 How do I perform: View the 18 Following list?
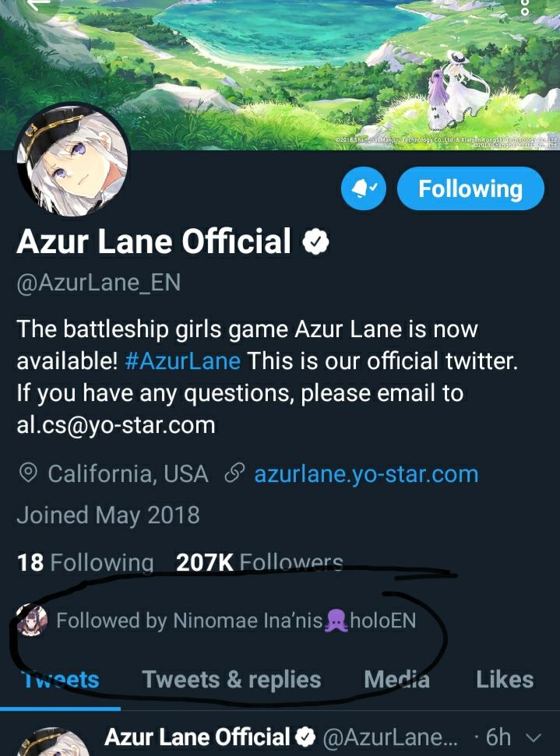point(85,562)
